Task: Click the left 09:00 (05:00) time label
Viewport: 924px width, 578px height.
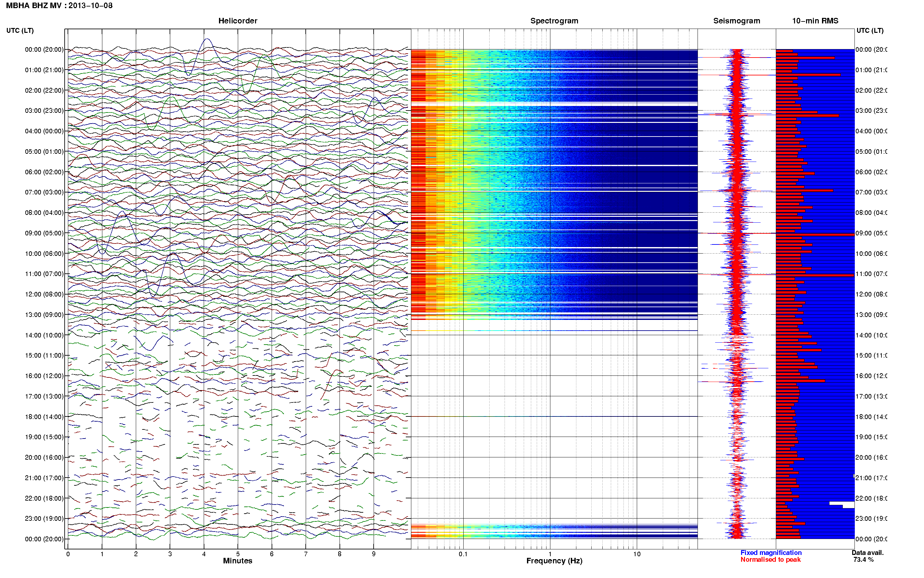Action: 44,233
